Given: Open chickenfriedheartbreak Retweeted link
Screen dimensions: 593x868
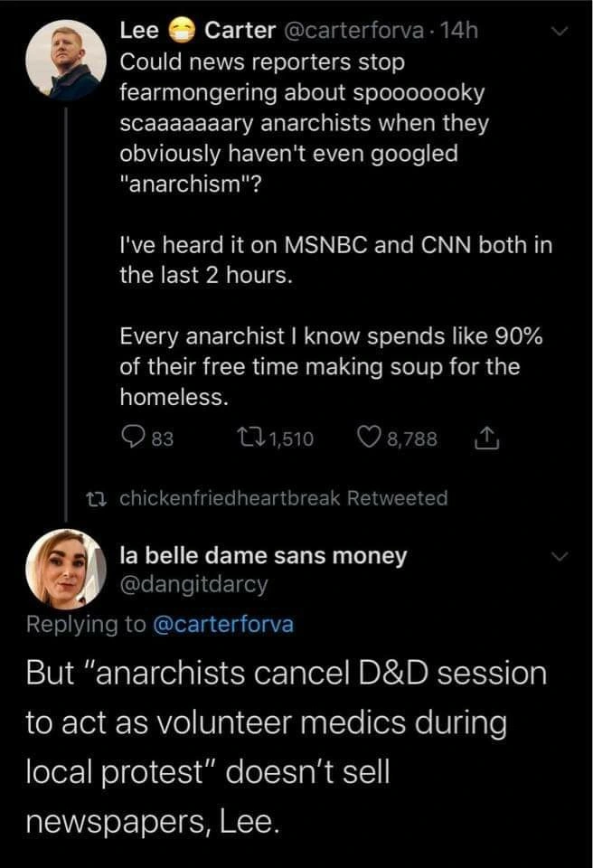Looking at the screenshot, I should click(x=283, y=498).
